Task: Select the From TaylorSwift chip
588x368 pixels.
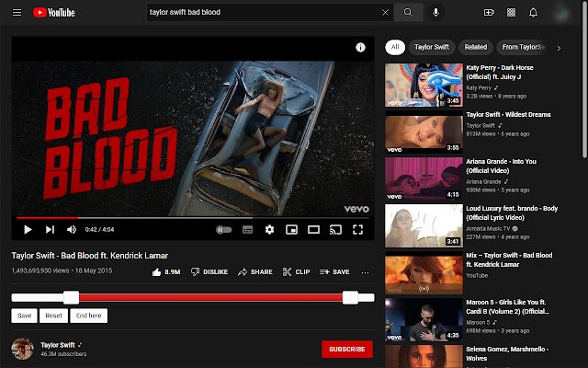Action: (523, 47)
